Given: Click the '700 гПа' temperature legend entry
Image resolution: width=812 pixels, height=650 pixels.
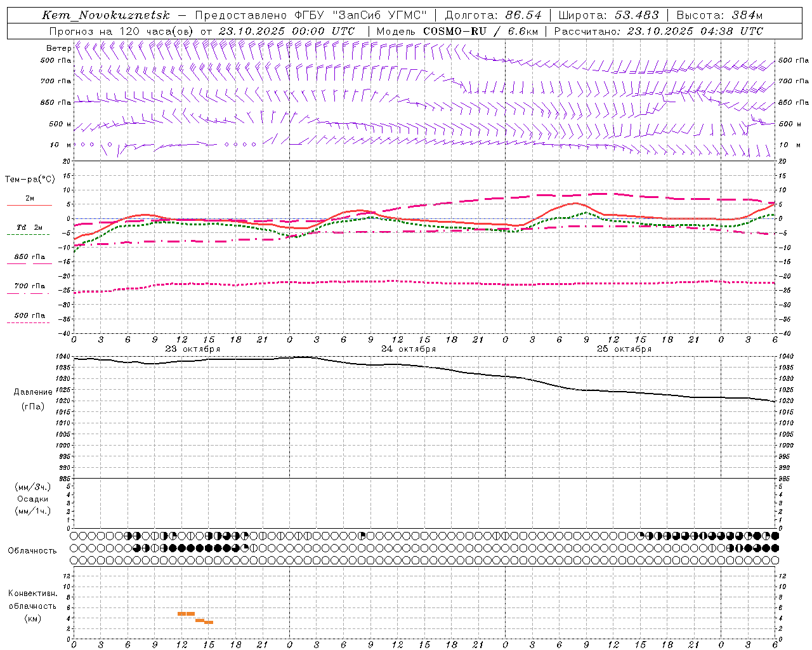Looking at the screenshot, I should [30, 286].
